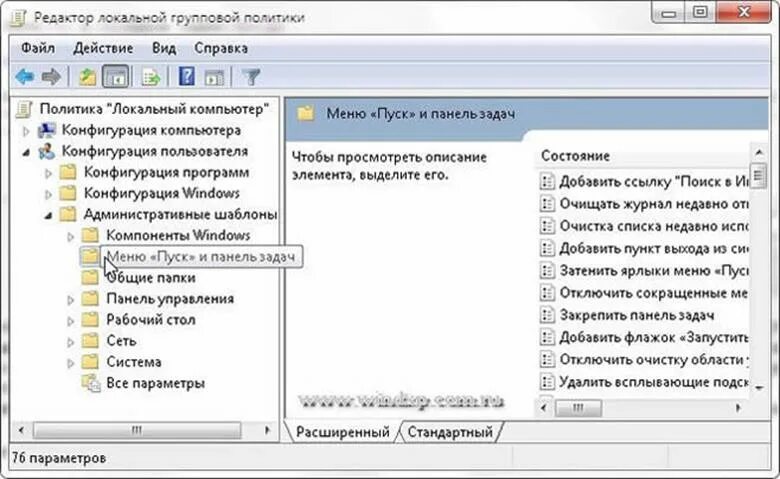Click folder icon beside Общие папки
Image resolution: width=780 pixels, height=479 pixels.
pos(90,278)
